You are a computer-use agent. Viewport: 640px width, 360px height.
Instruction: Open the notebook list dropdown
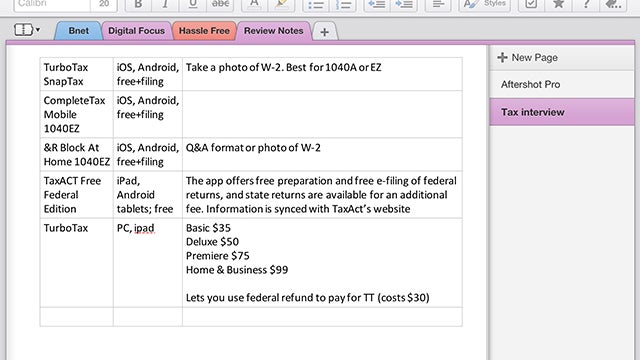click(x=27, y=30)
